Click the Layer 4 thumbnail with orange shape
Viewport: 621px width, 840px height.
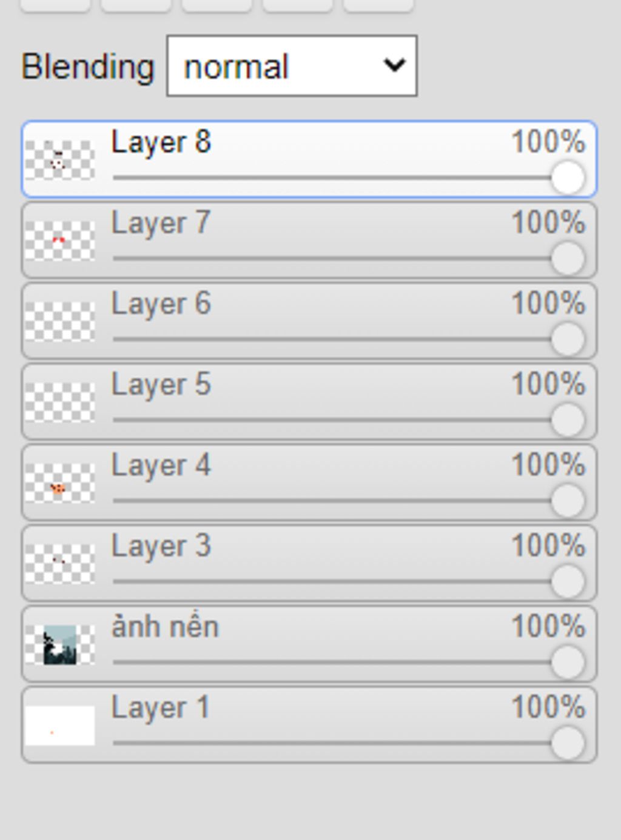tap(60, 483)
